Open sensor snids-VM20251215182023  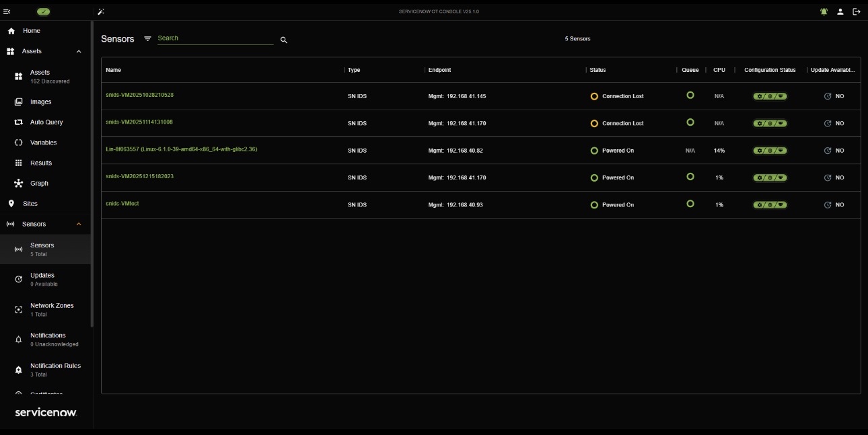click(x=139, y=176)
